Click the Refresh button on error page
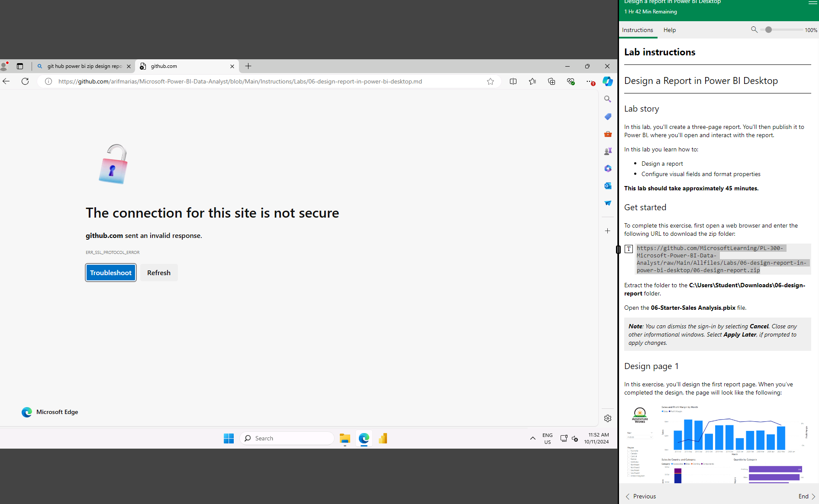The image size is (819, 504). pyautogui.click(x=159, y=273)
